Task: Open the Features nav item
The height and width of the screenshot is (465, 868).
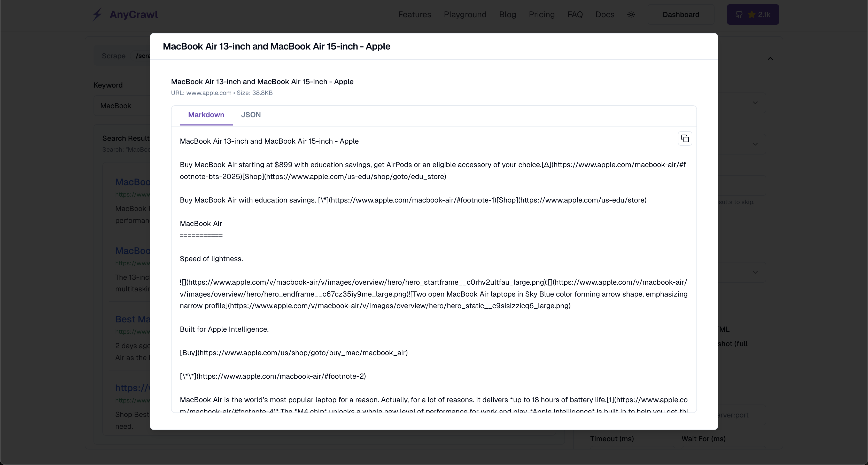Action: coord(414,14)
